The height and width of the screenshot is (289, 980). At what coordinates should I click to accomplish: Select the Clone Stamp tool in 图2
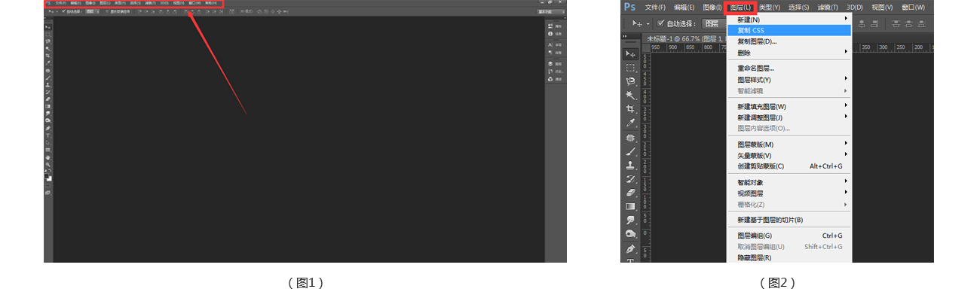point(630,164)
